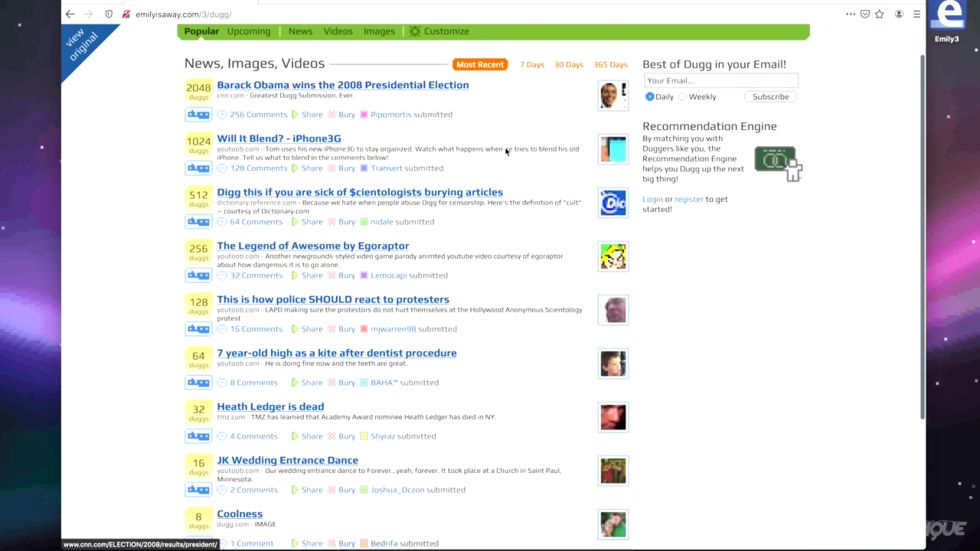Open 256 Comments on Obama story
This screenshot has width=980, height=551.
coord(258,115)
